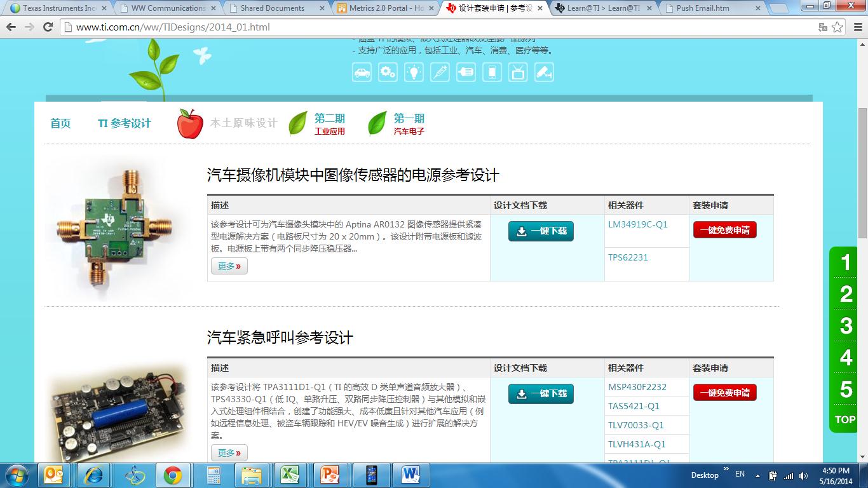The image size is (868, 488).
Task: Open Calculator from the taskbar
Action: click(213, 475)
